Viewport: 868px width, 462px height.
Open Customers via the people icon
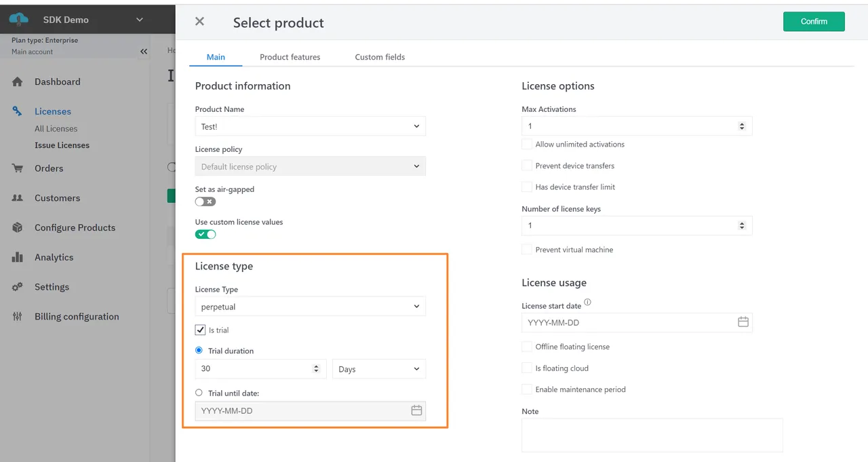tap(17, 197)
